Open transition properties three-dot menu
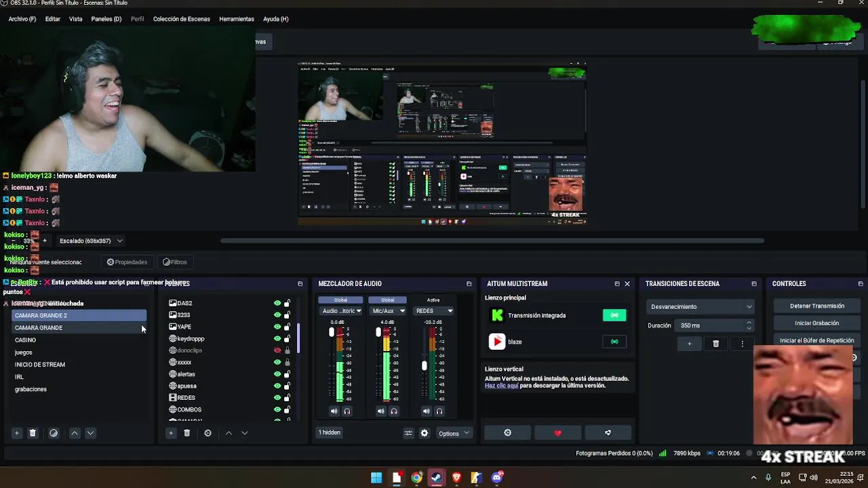Image resolution: width=868 pixels, height=488 pixels. (x=742, y=344)
